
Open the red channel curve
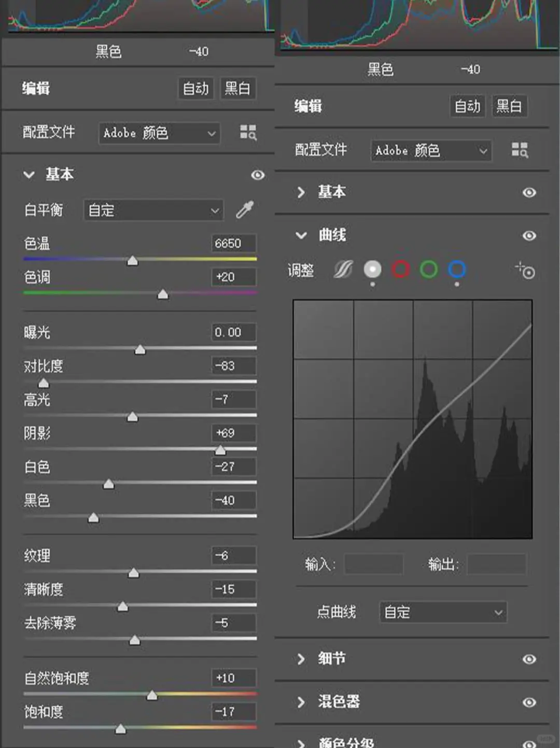point(400,270)
